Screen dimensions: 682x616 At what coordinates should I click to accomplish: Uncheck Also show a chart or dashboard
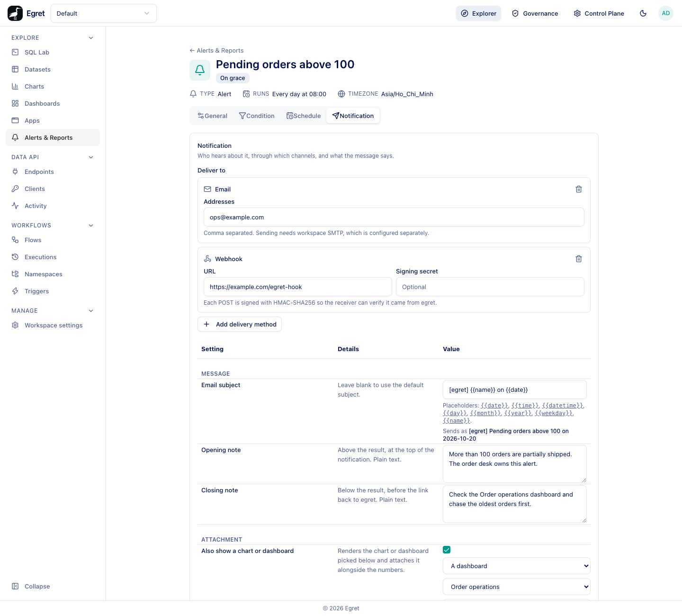coord(447,550)
